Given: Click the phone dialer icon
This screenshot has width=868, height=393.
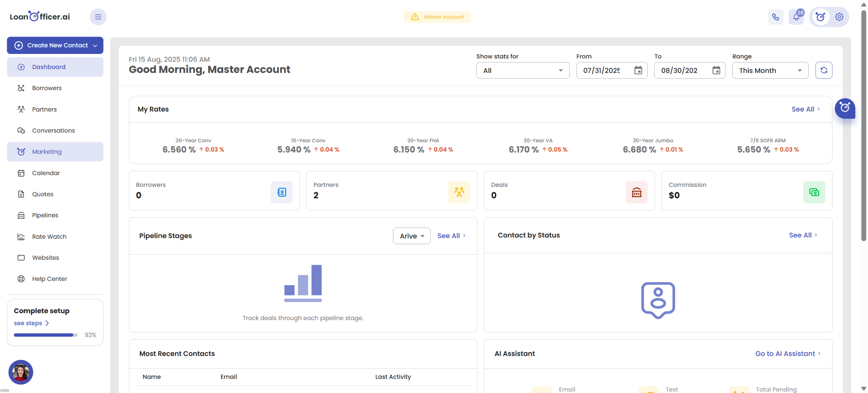Looking at the screenshot, I should coord(775,17).
